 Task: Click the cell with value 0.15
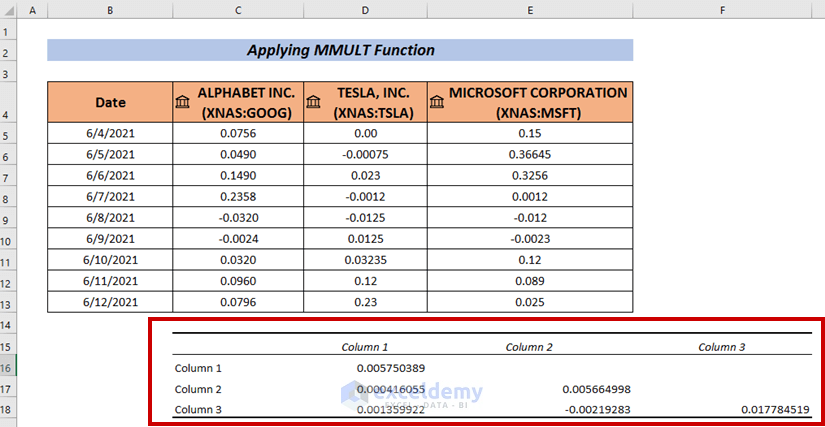pos(530,134)
